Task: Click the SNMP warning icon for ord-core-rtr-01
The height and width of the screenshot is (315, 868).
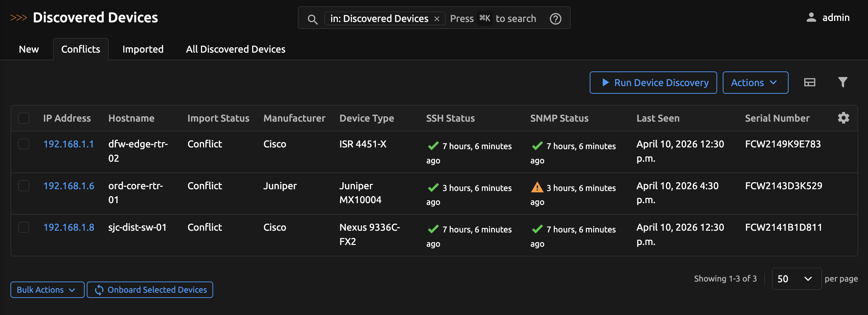Action: click(537, 187)
